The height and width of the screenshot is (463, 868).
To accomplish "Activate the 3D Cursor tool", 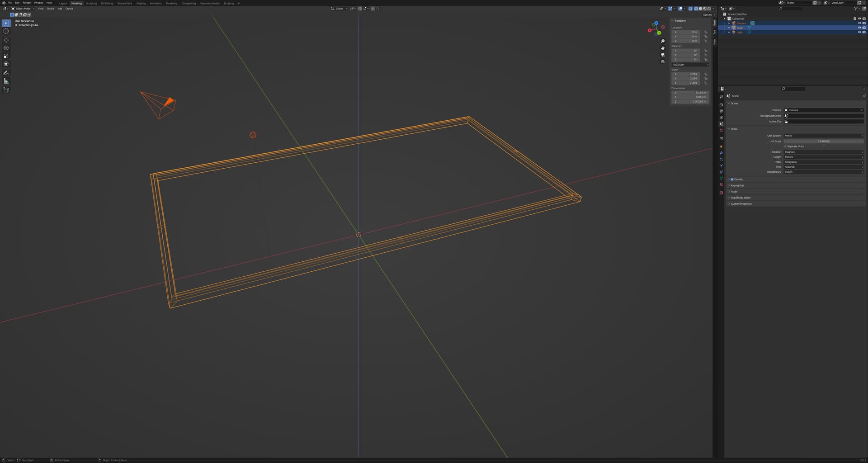I will click(x=6, y=31).
